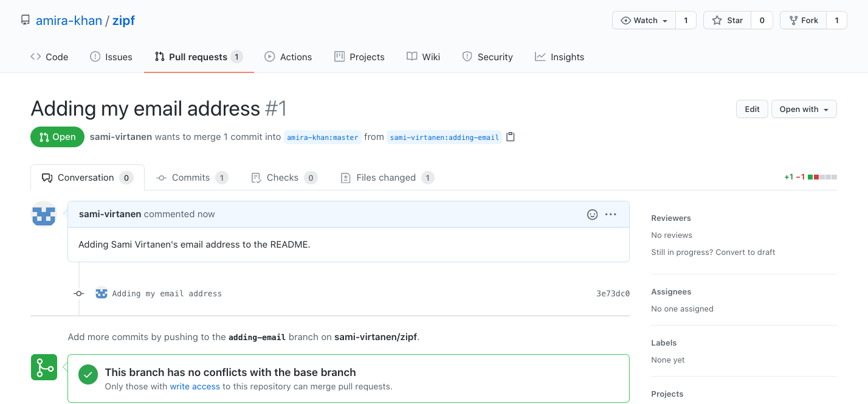
Task: Open the 'Adding my email address' commit
Action: click(167, 293)
